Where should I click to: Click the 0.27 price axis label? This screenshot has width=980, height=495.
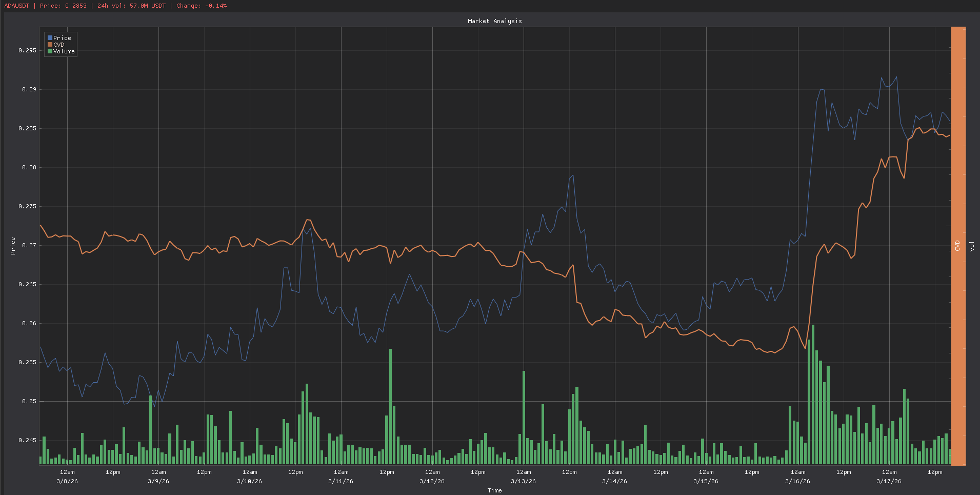[29, 245]
